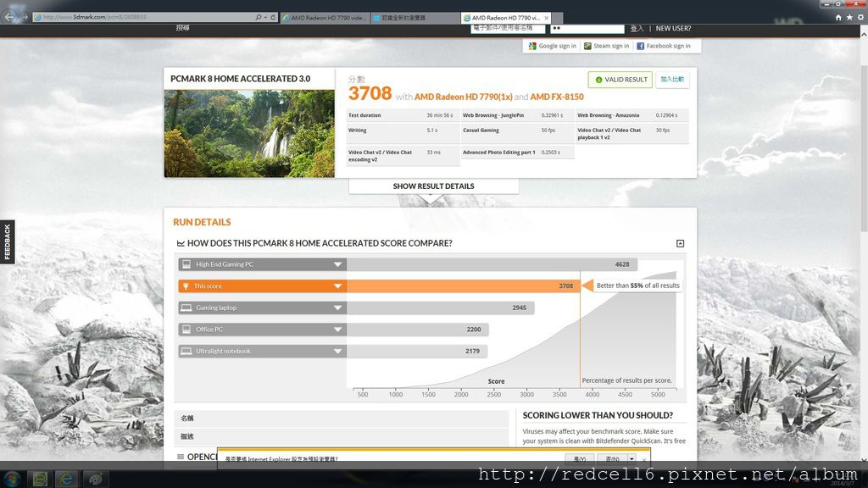Close the active AMD Radeon HD 7790 tab

pos(547,18)
